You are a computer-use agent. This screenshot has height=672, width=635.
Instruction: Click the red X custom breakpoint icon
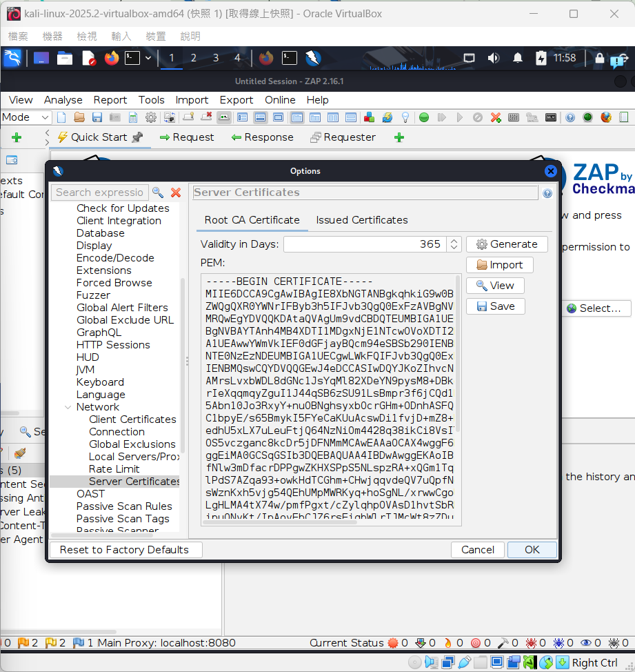[496, 117]
